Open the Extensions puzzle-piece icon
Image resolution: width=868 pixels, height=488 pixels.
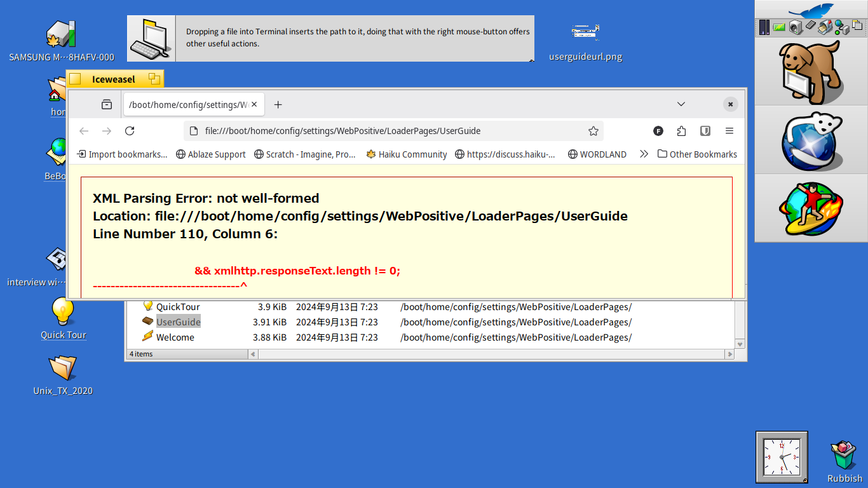point(681,131)
